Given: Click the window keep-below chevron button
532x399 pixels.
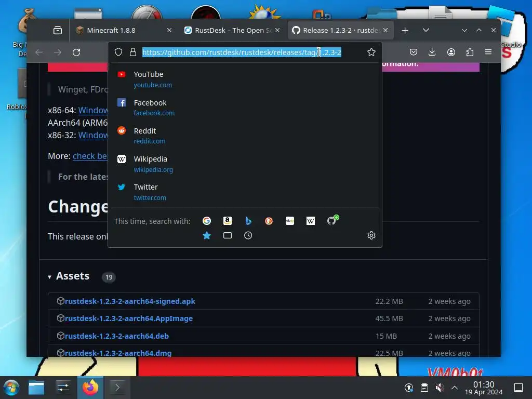Looking at the screenshot, I should [464, 31].
